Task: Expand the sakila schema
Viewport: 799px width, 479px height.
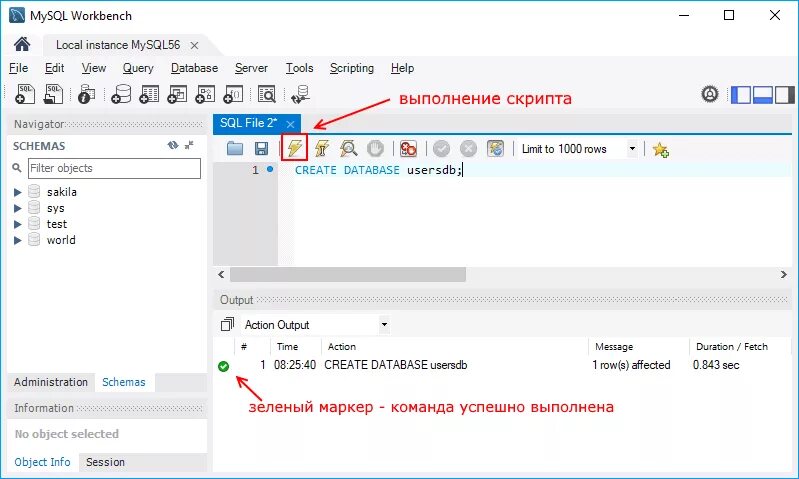Action: coord(17,192)
